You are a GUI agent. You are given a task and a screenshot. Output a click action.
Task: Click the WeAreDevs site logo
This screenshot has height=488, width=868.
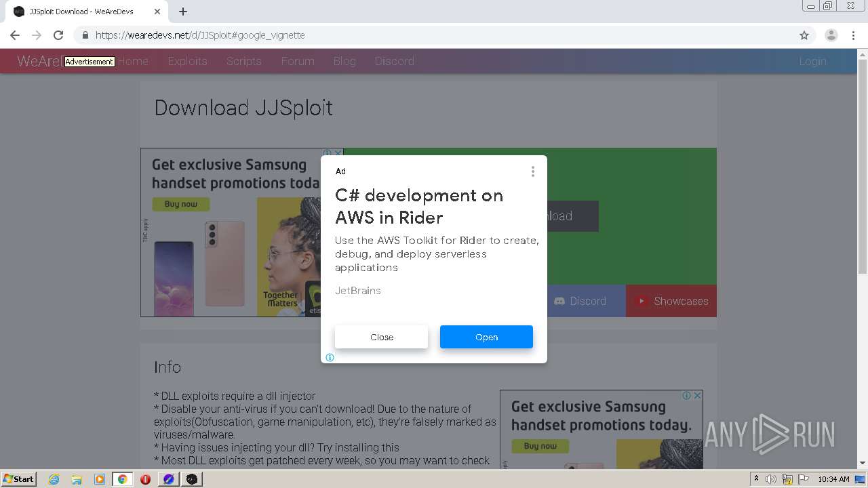pyautogui.click(x=41, y=61)
